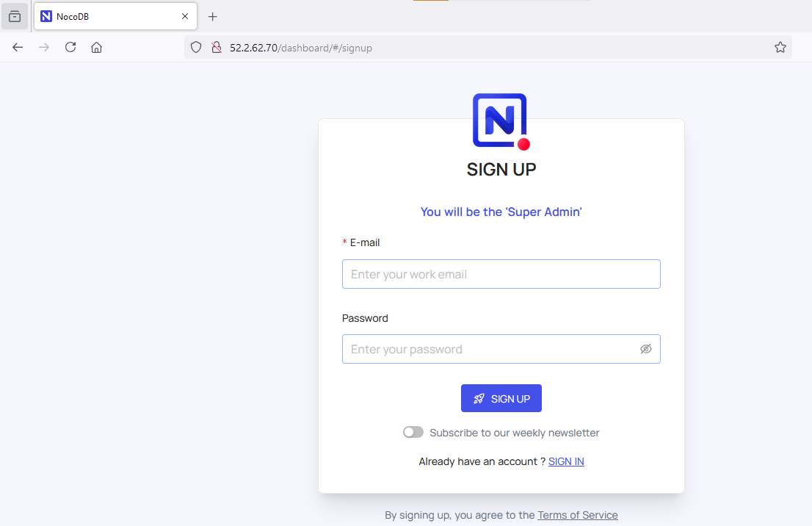
Task: Open the recent tabs list icon
Action: pos(15,17)
